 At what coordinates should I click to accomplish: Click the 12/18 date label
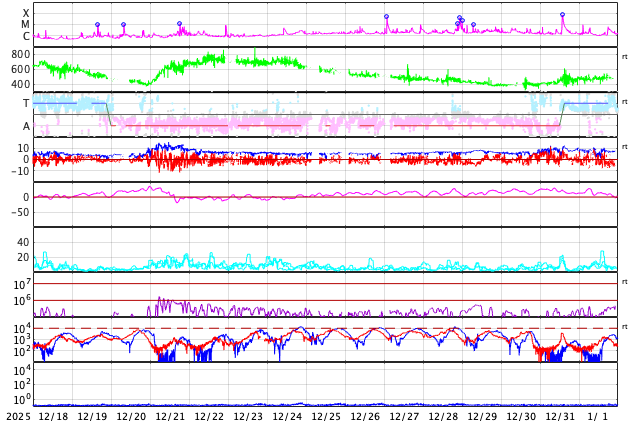[53, 415]
